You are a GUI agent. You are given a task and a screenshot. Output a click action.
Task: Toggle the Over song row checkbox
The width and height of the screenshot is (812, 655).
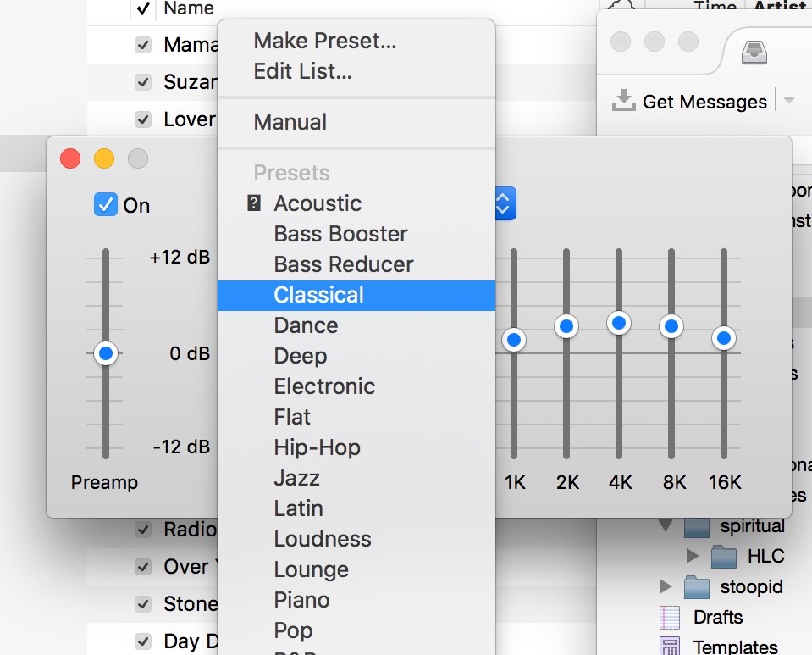(143, 567)
